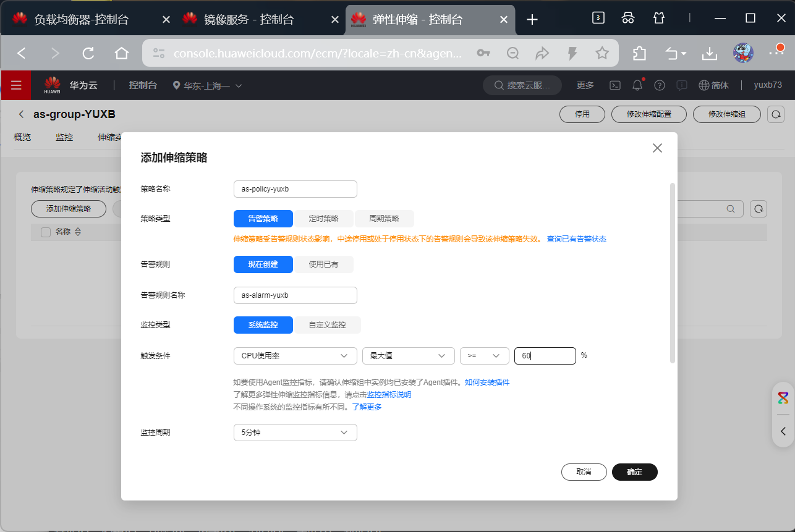
Task: Click the colorful floating assistant icon
Action: [x=783, y=398]
